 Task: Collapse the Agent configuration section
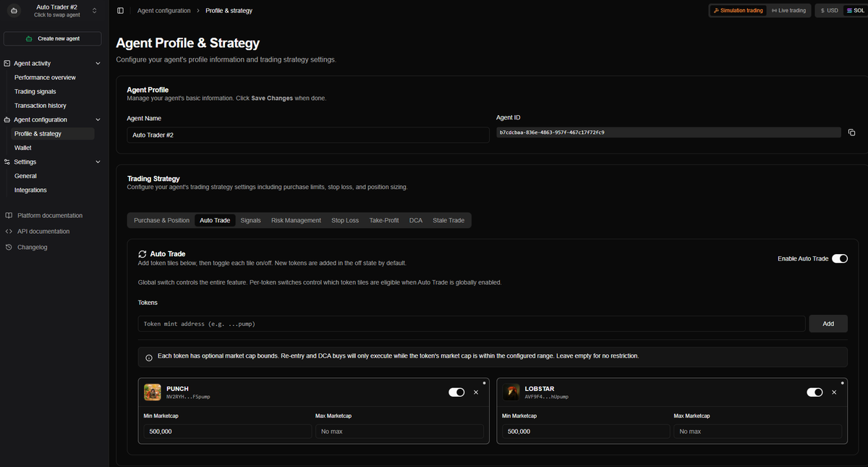[98, 119]
